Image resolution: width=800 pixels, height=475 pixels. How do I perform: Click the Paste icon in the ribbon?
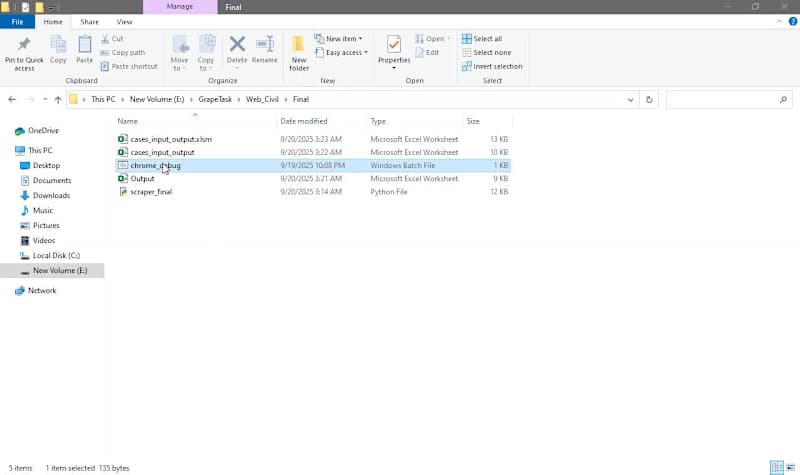[85, 45]
